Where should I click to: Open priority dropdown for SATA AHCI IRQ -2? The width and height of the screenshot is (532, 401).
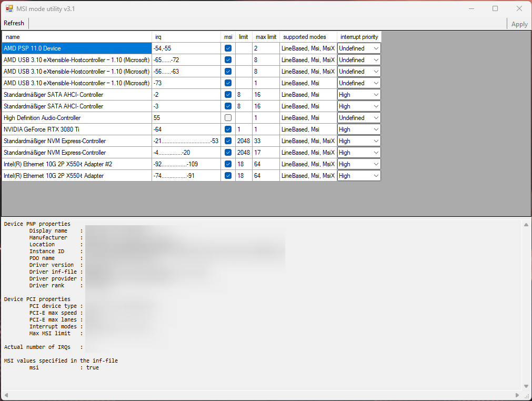[x=359, y=94]
